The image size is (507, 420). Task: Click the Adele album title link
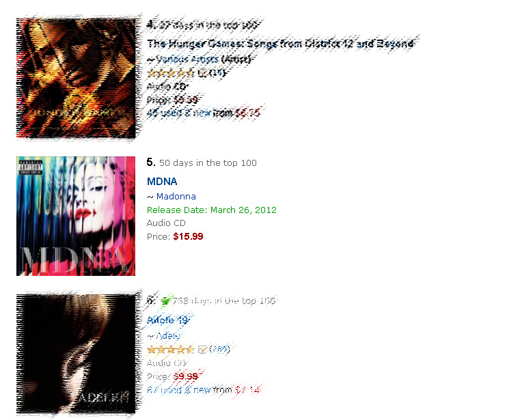[x=167, y=320]
